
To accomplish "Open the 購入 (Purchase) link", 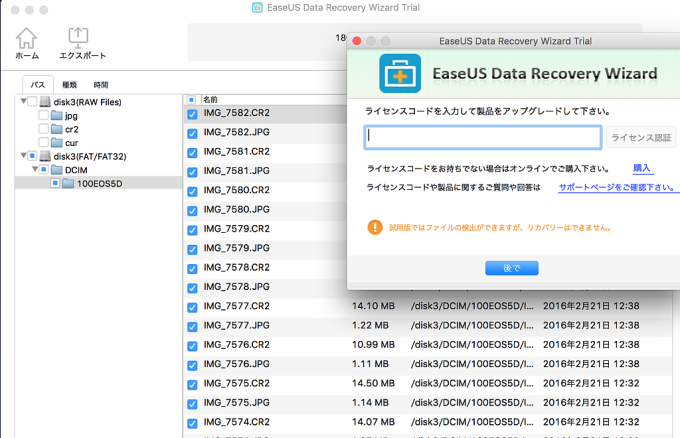I will [642, 168].
